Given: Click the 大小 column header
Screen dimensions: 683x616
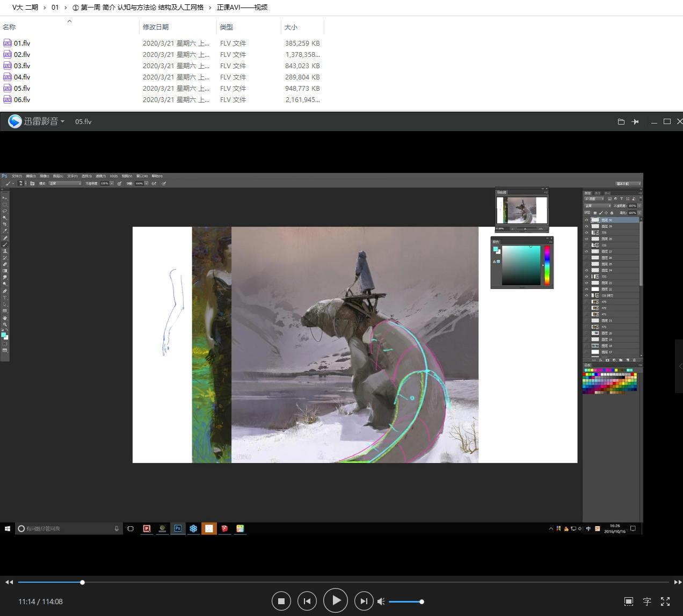Looking at the screenshot, I should (290, 27).
